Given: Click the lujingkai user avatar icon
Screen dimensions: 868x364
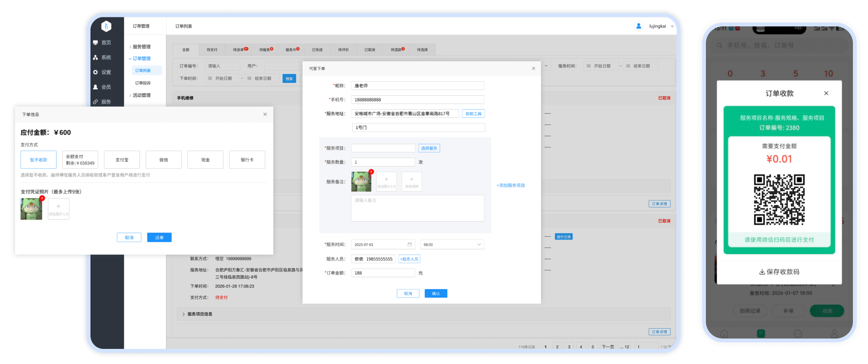Looking at the screenshot, I should click(639, 26).
